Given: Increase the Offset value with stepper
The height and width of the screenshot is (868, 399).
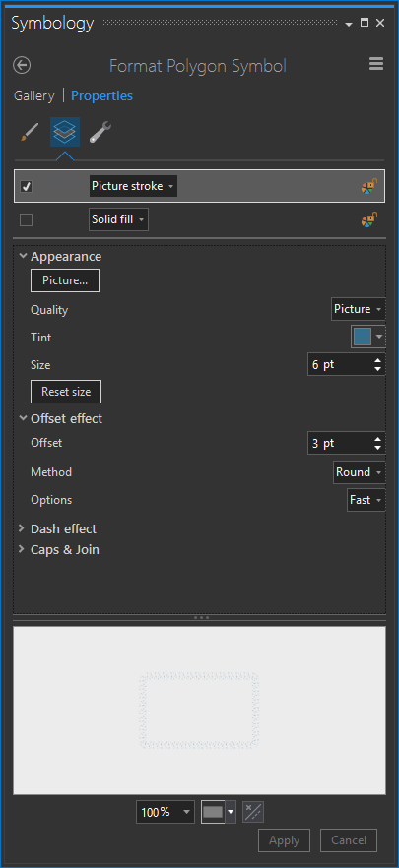Looking at the screenshot, I should coord(378,440).
